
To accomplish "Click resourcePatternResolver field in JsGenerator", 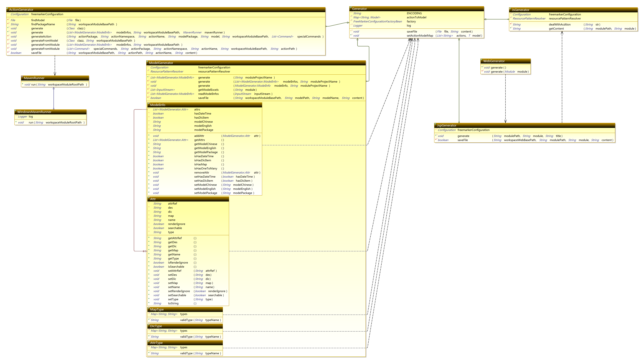I will click(x=573, y=18).
